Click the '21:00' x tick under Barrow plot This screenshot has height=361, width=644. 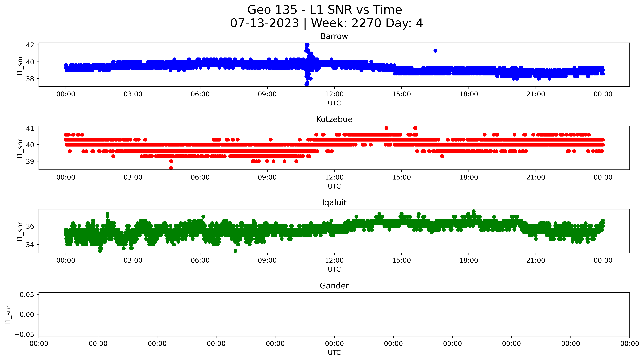536,94
